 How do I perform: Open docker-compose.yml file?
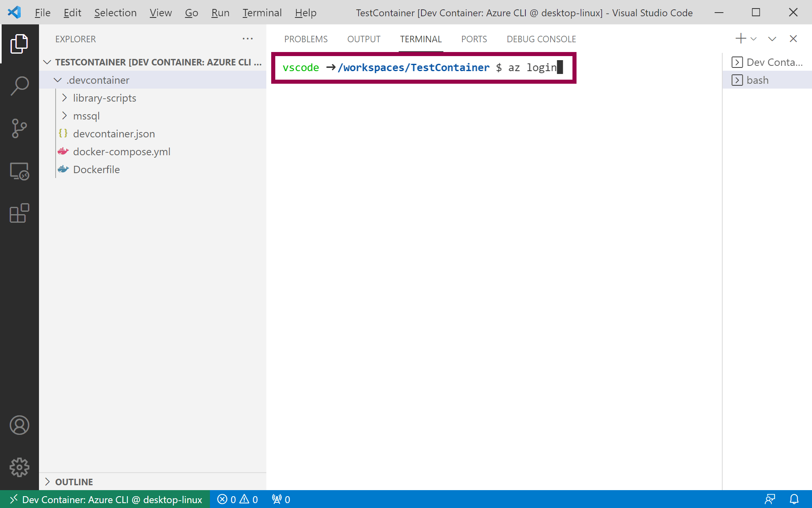pyautogui.click(x=121, y=152)
